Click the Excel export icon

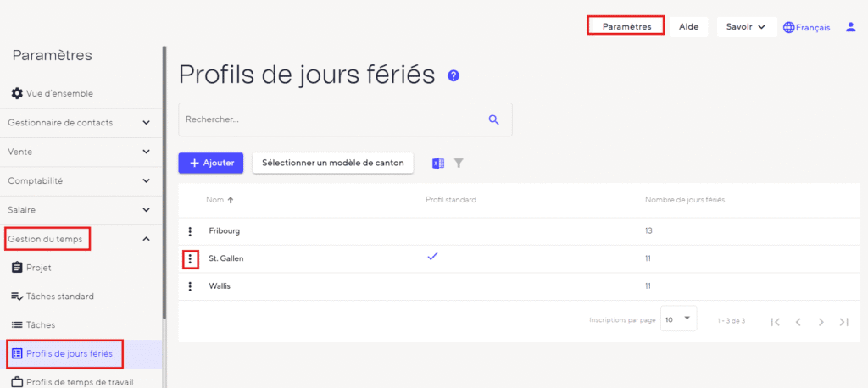click(x=438, y=163)
